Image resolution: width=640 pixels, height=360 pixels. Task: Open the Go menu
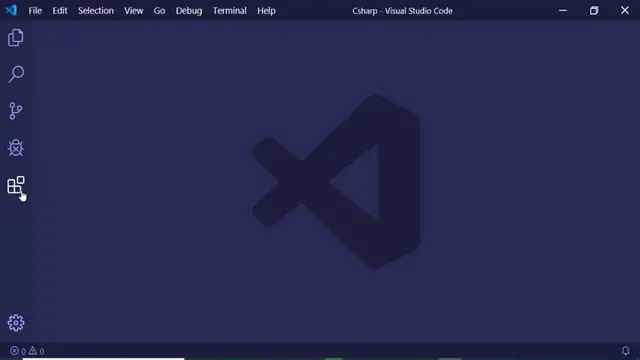(159, 11)
